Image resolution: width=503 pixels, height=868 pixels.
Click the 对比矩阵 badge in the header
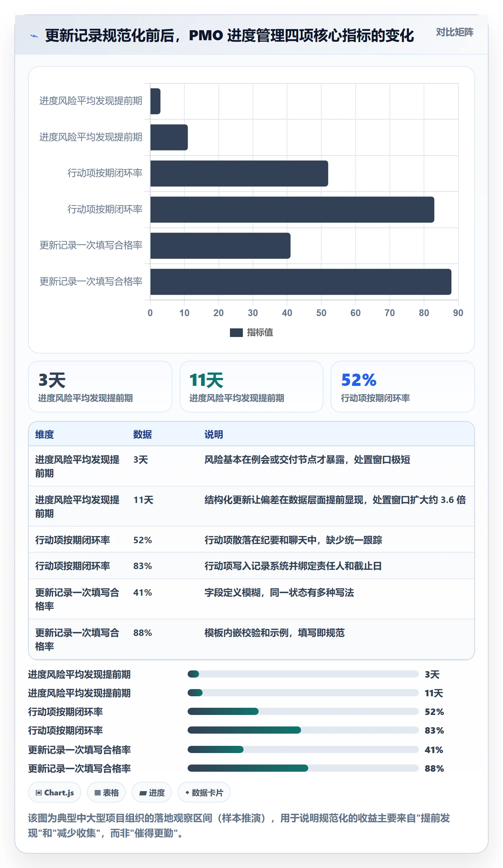pyautogui.click(x=454, y=32)
